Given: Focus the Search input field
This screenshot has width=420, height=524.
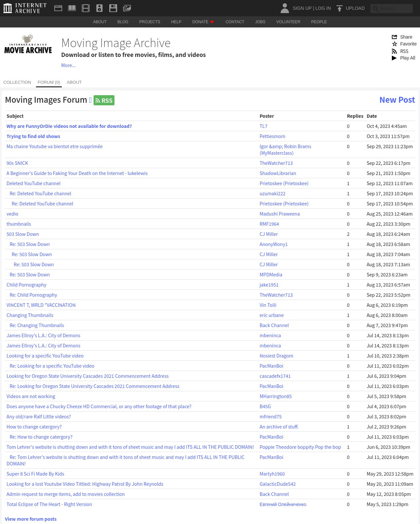Looking at the screenshot, I should [x=392, y=9].
